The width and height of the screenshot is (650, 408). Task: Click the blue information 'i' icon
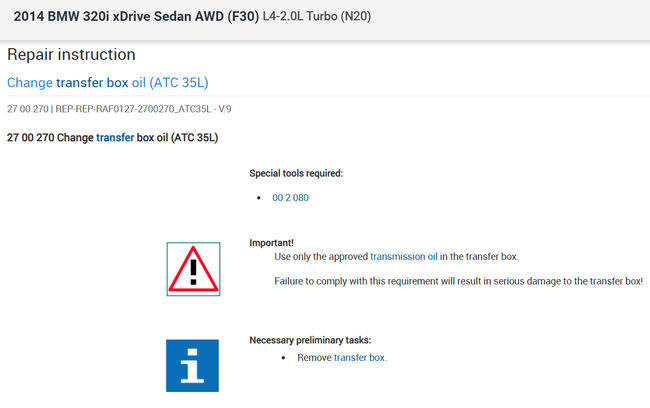[192, 366]
